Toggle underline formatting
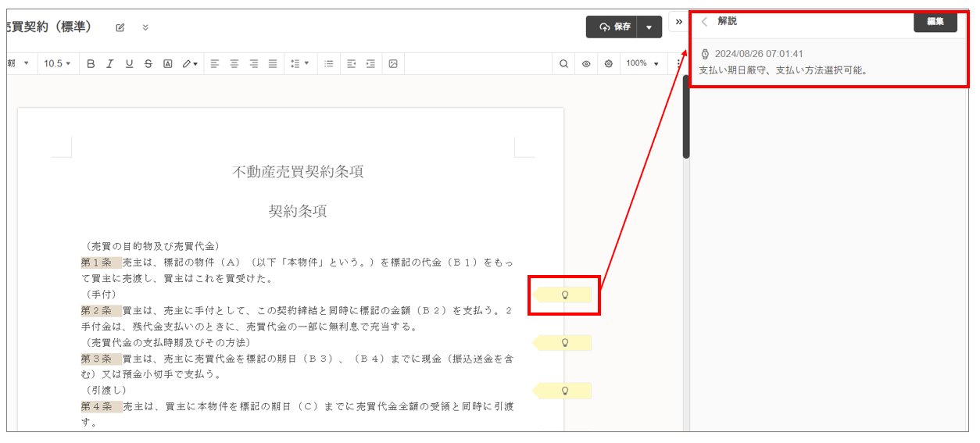 [x=129, y=64]
